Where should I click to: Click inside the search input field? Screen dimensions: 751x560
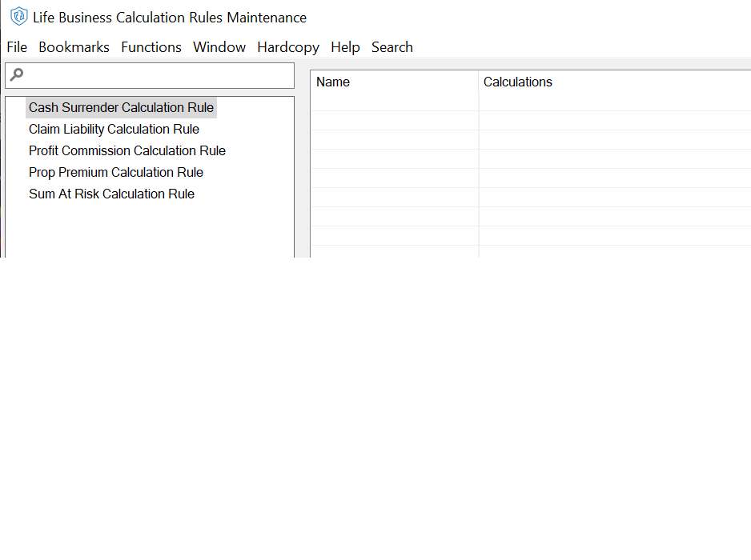point(152,74)
